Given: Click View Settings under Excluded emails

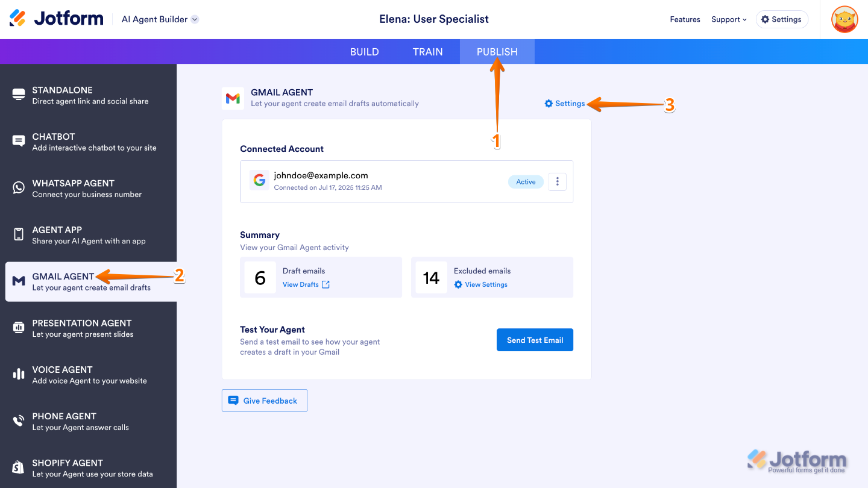Looking at the screenshot, I should tap(481, 284).
